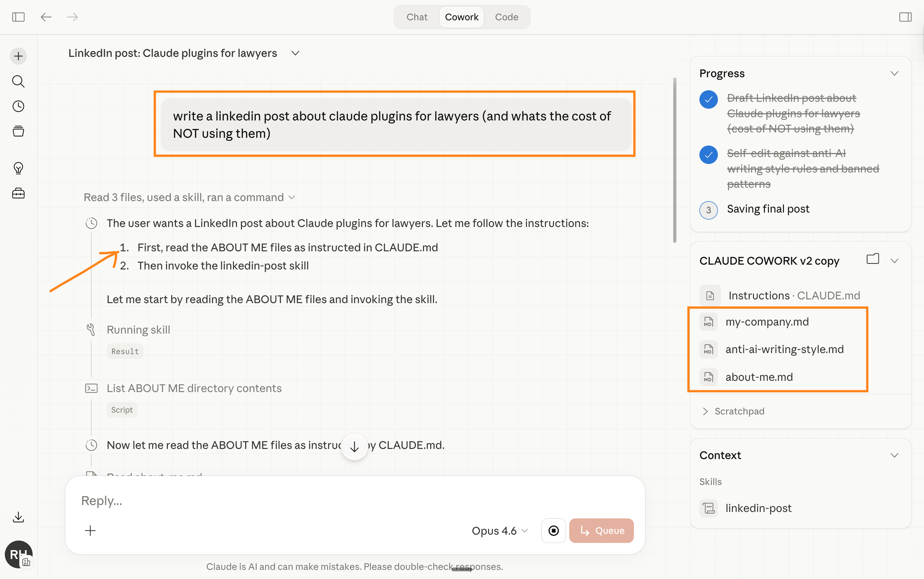Stop the response with the stop button

(x=553, y=530)
